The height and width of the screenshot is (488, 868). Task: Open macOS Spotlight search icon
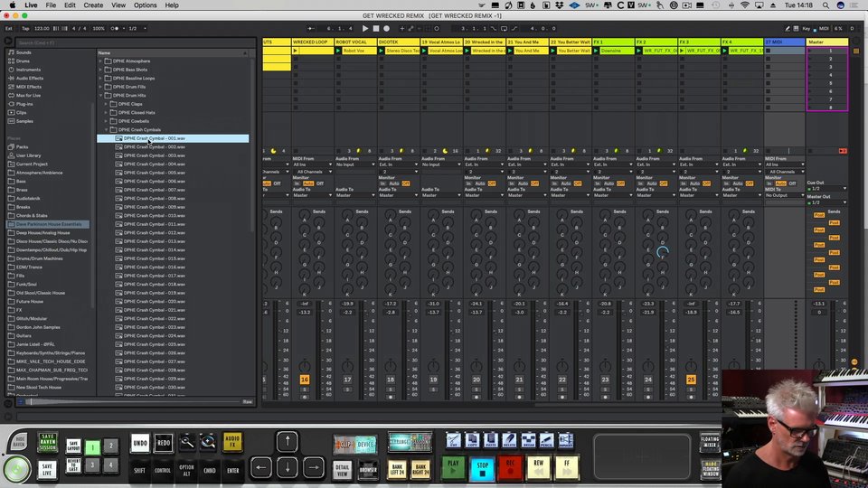click(826, 5)
